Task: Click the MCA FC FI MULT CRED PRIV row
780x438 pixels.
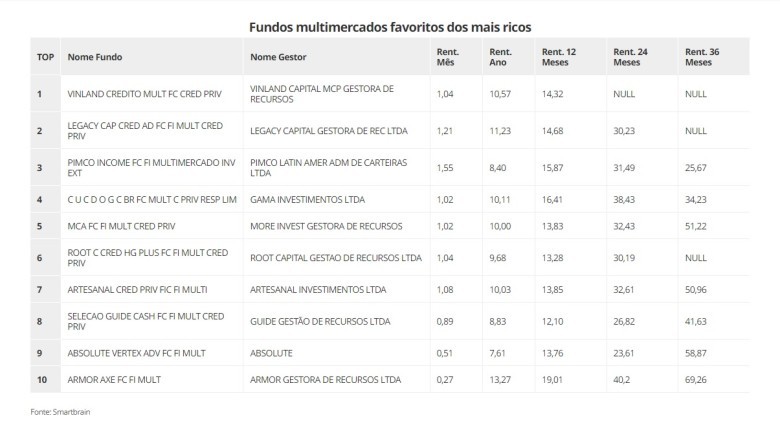Action: tap(390, 226)
